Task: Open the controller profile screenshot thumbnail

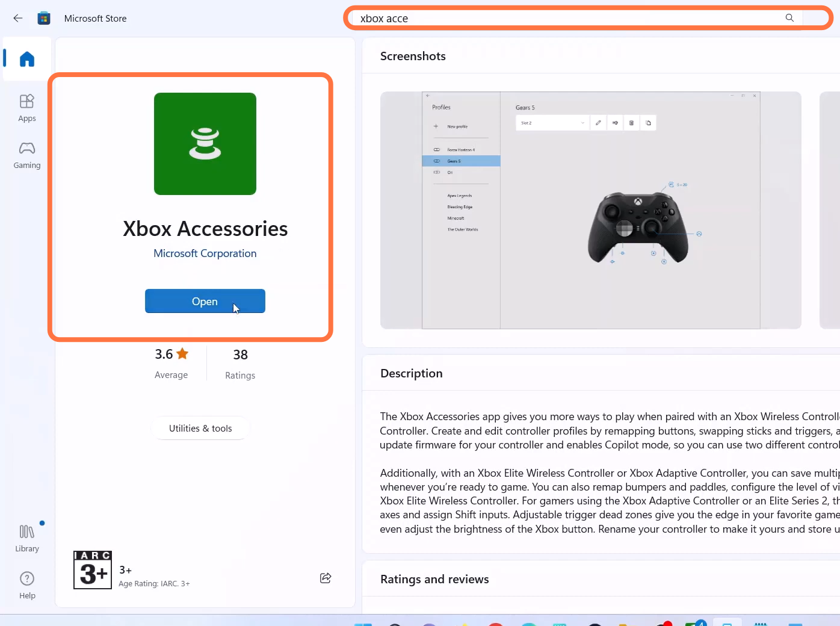Action: [591, 210]
